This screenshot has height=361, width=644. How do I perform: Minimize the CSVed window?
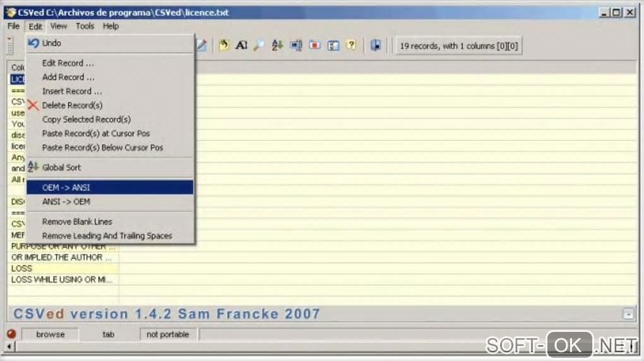pyautogui.click(x=604, y=13)
